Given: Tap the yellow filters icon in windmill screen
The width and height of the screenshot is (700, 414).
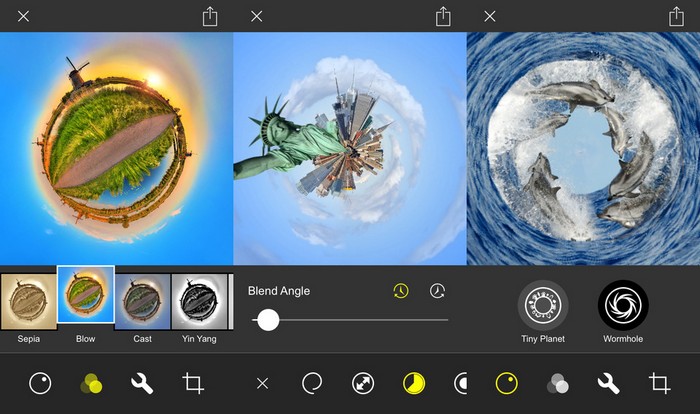Looking at the screenshot, I should (x=91, y=383).
